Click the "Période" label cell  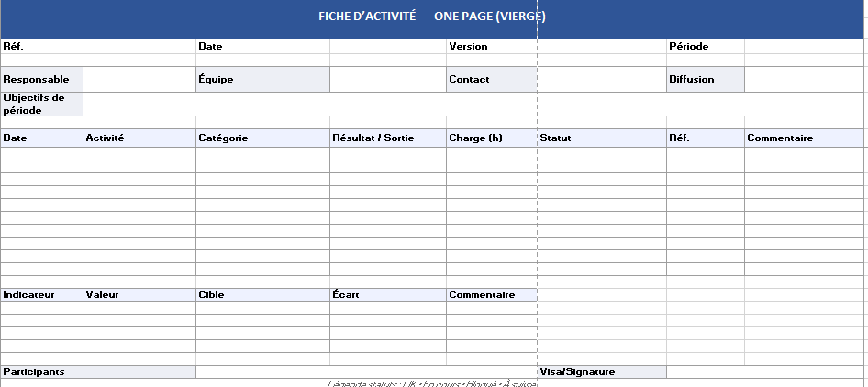click(705, 46)
